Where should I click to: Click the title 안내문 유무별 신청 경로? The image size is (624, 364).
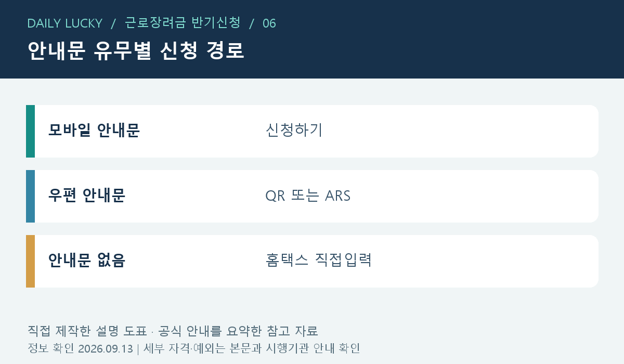(136, 51)
